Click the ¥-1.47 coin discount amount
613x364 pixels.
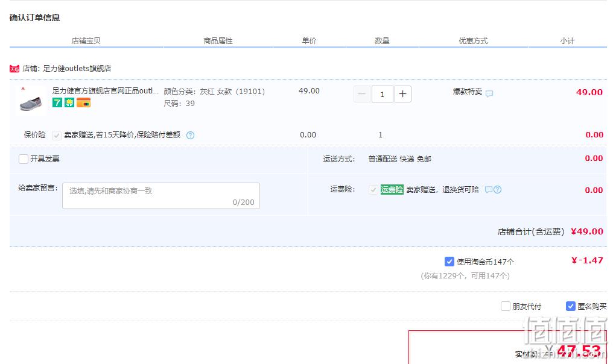click(x=587, y=260)
